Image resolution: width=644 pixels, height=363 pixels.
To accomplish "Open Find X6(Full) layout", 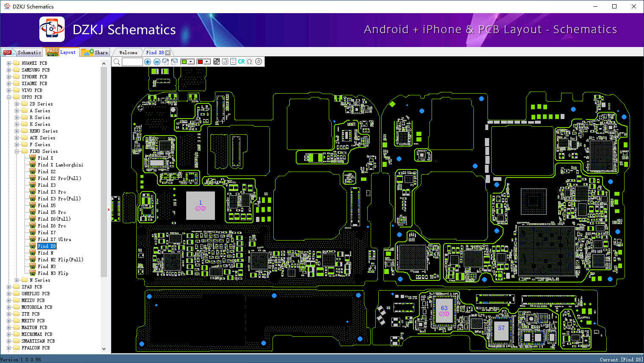I will (54, 219).
